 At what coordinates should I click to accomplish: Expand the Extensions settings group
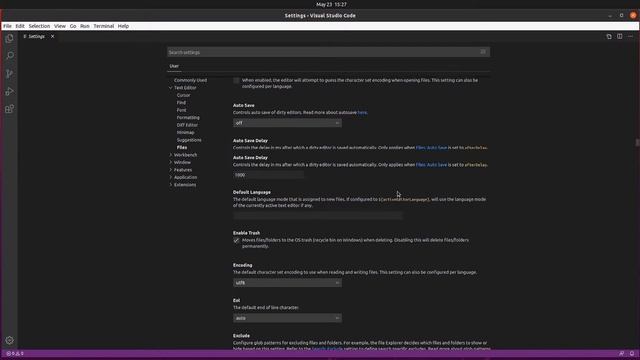click(171, 184)
